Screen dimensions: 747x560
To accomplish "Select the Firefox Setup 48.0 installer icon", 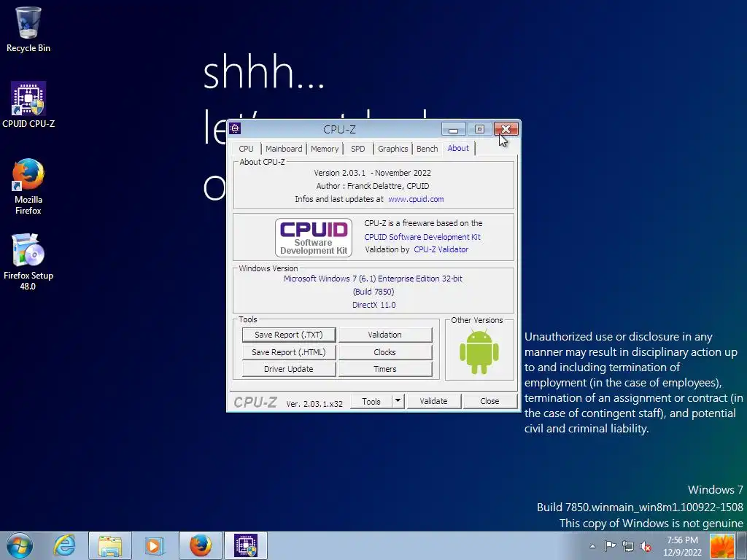I will 28,262.
